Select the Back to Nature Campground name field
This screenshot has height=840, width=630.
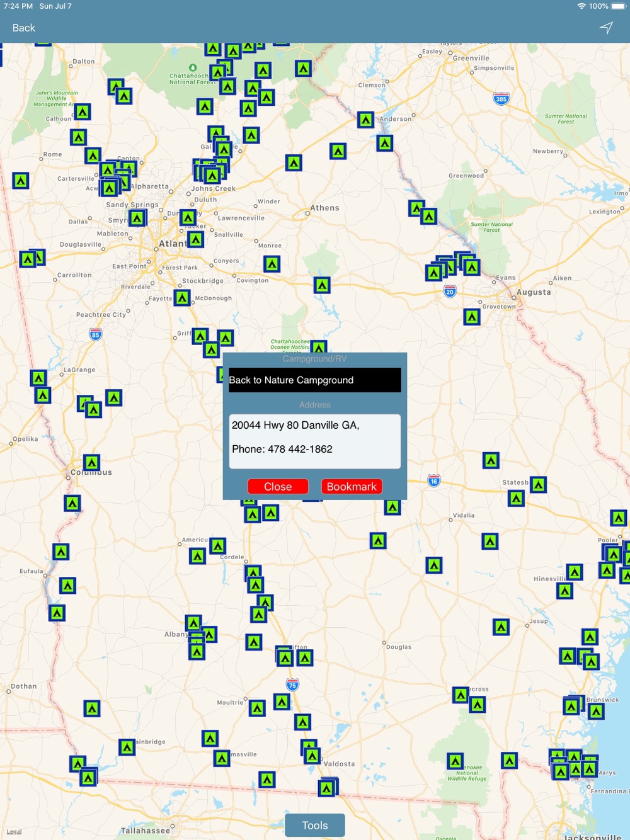[x=315, y=380]
